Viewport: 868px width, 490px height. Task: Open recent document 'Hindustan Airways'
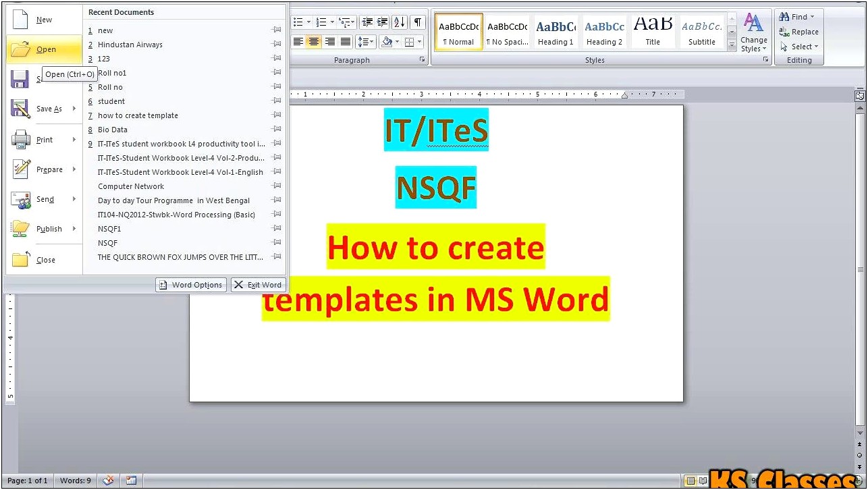184,45
